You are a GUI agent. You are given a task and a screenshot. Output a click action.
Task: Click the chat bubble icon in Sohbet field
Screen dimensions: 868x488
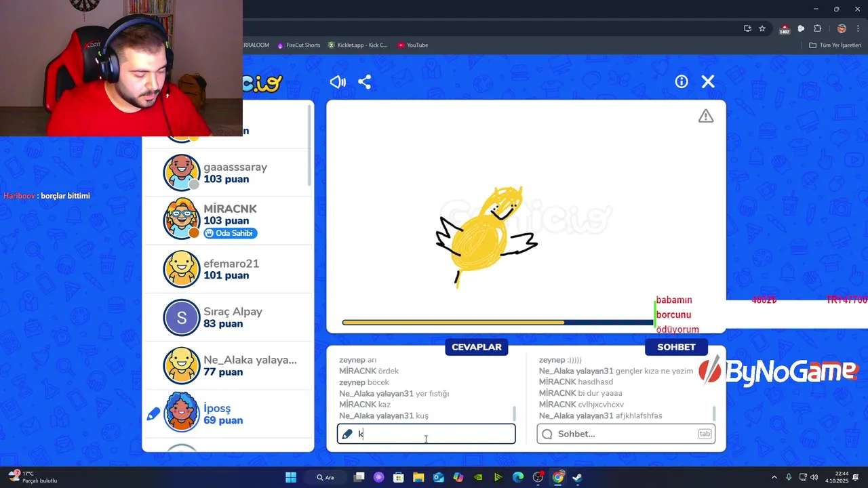[x=547, y=434]
